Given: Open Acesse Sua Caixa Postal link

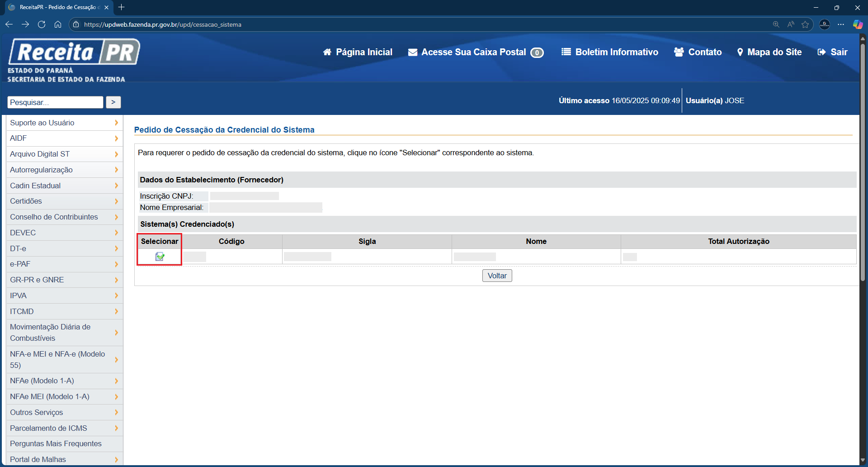Looking at the screenshot, I should [474, 52].
